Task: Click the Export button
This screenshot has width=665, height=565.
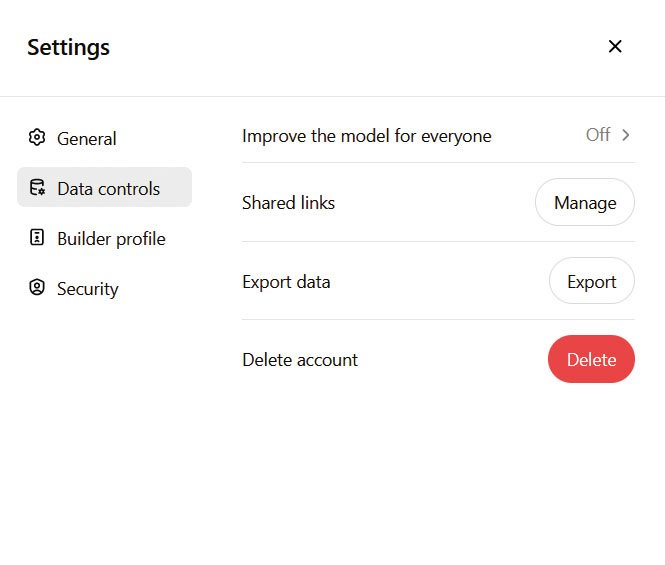Action: [x=592, y=281]
